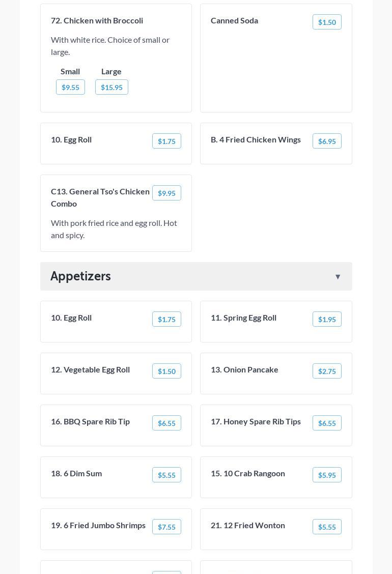Add BBQ Spare Rib Tip at $6.55
Screen dimensions: 392x574
click(x=166, y=423)
